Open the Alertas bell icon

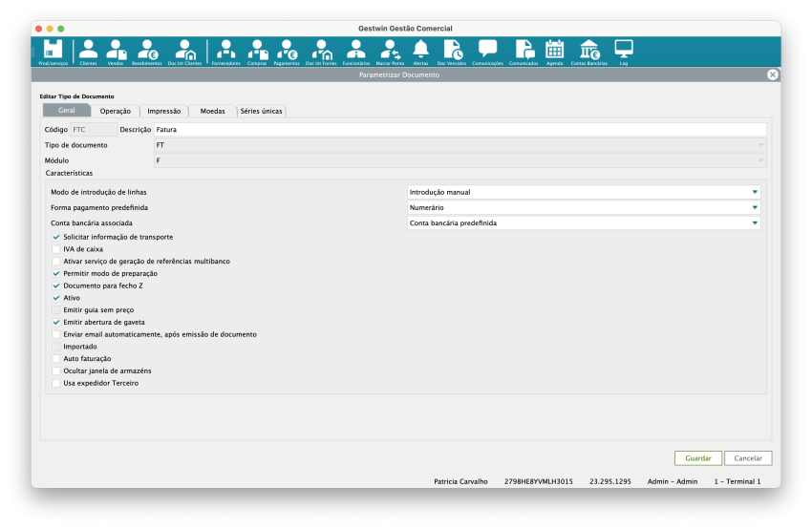[420, 51]
